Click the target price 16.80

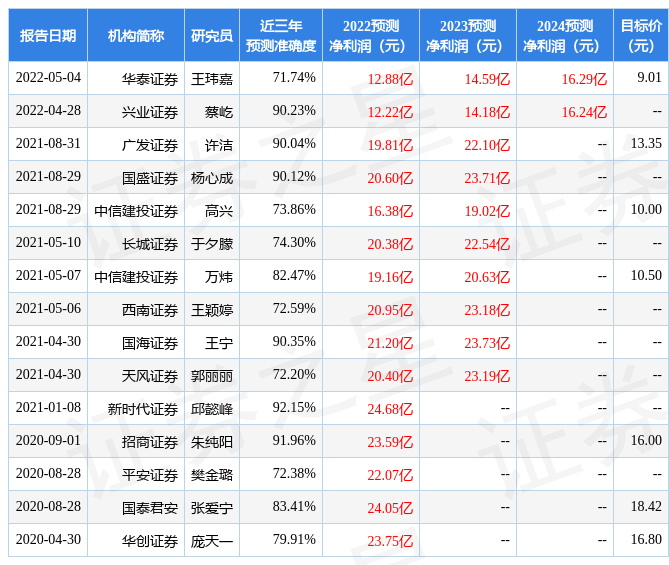(646, 540)
